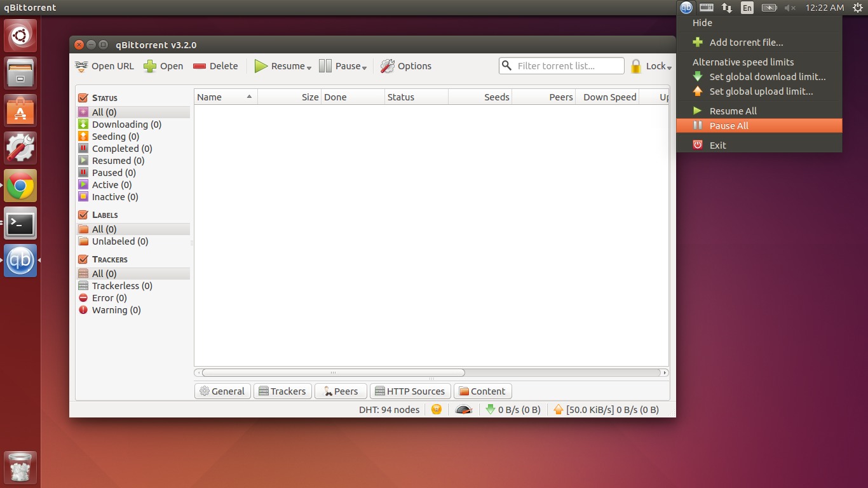Open Ubuntu Software Center from launcher
This screenshot has height=488, width=868.
click(x=20, y=111)
